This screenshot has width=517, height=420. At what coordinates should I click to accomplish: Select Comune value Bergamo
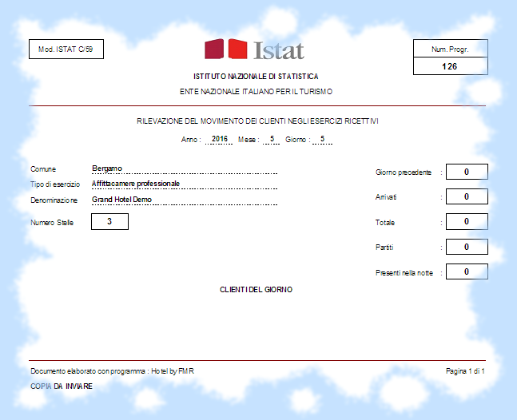point(107,168)
